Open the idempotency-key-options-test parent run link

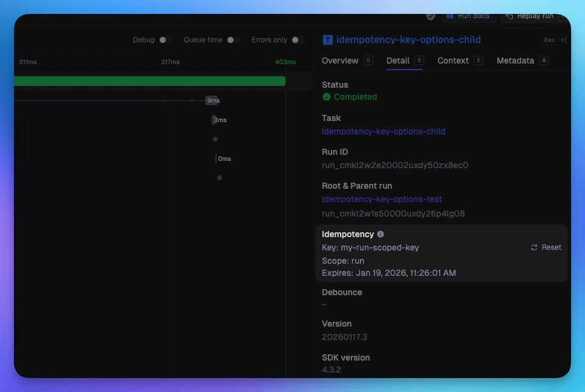(x=382, y=199)
